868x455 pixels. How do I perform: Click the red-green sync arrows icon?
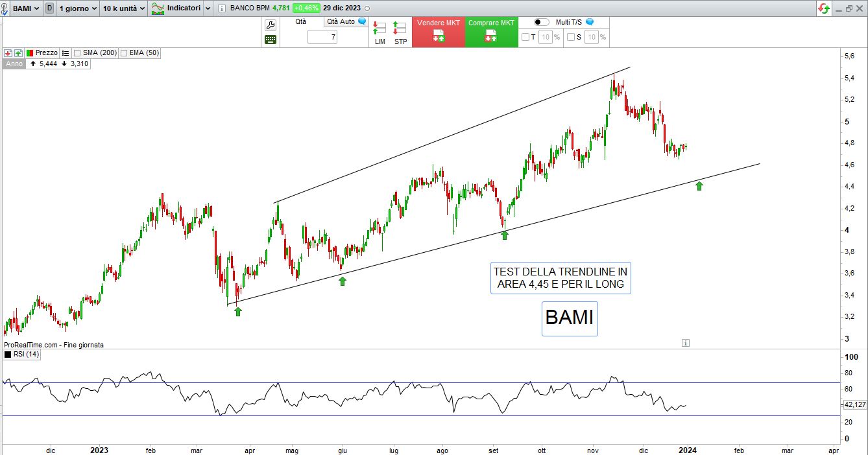click(x=824, y=8)
